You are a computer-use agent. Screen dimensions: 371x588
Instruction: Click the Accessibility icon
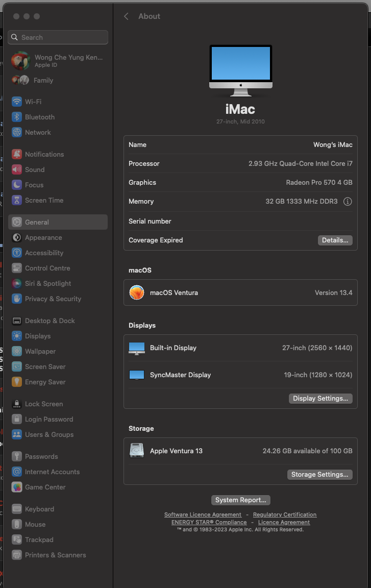pos(16,253)
